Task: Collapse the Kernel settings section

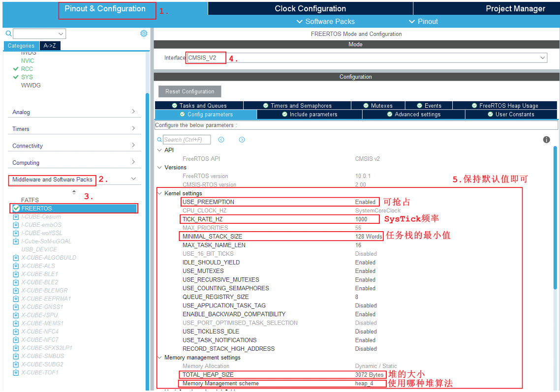Action: pyautogui.click(x=159, y=193)
